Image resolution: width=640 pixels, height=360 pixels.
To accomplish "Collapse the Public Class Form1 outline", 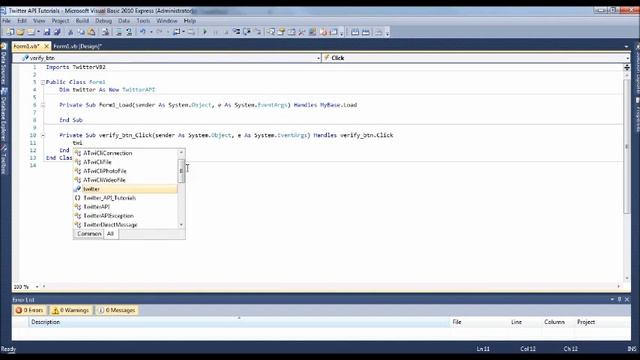I will tap(43, 82).
